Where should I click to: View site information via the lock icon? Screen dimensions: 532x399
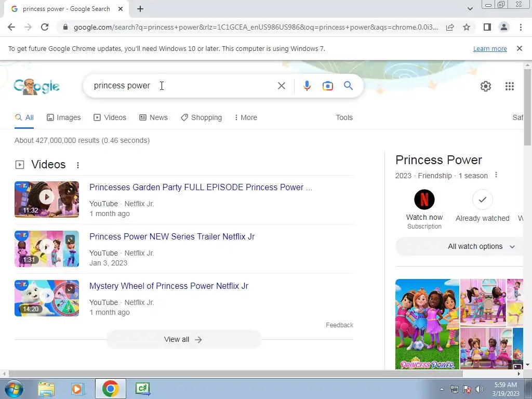click(65, 27)
